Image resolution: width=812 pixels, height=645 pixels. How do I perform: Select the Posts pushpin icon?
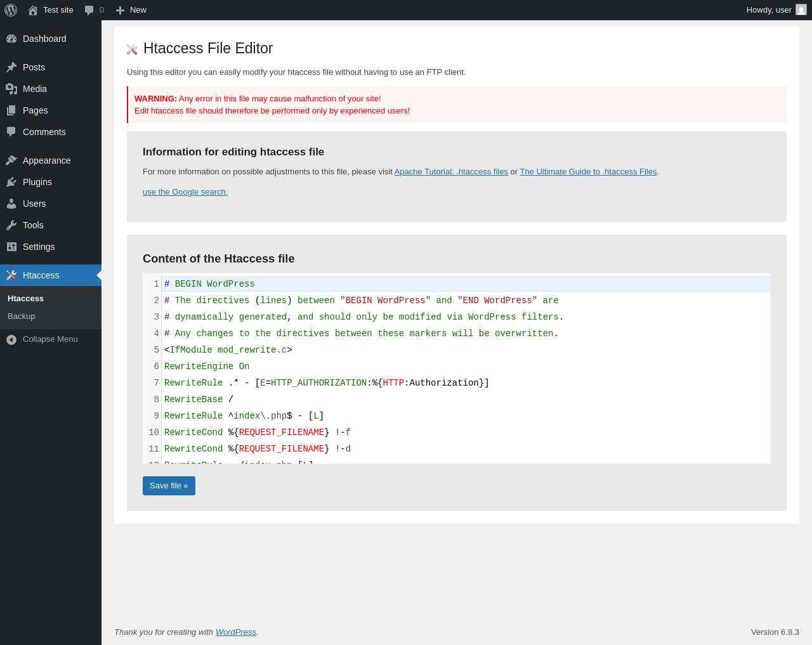click(11, 67)
